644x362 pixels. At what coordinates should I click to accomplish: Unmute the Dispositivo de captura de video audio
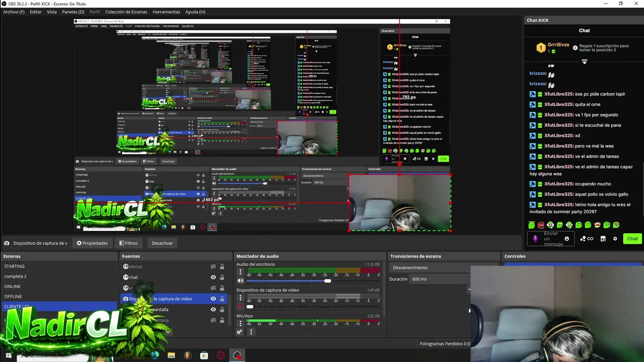(240, 306)
